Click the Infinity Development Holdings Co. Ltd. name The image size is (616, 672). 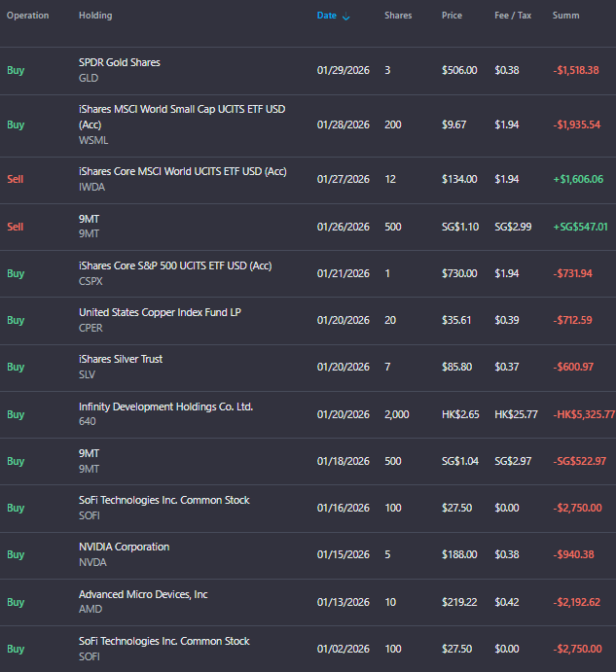coord(165,407)
